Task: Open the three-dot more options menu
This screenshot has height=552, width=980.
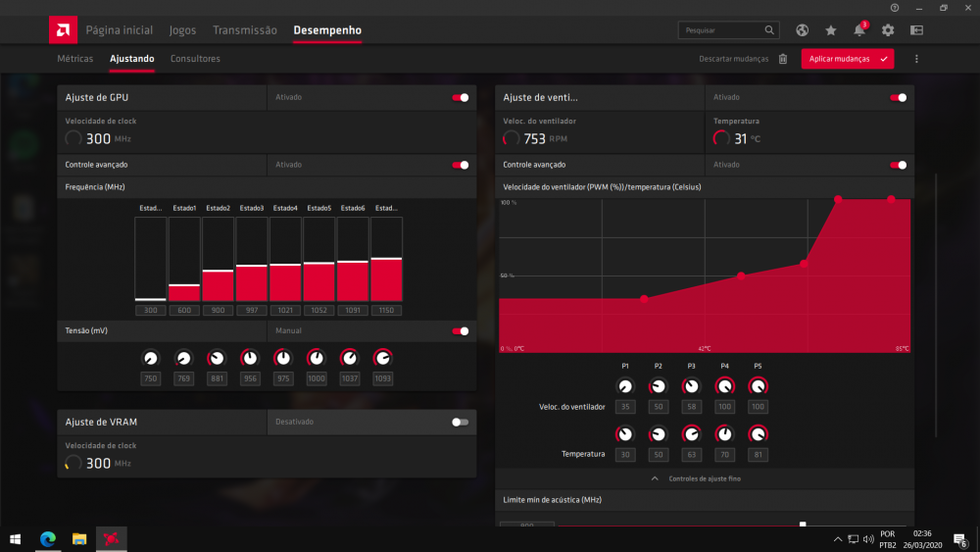Action: (916, 59)
